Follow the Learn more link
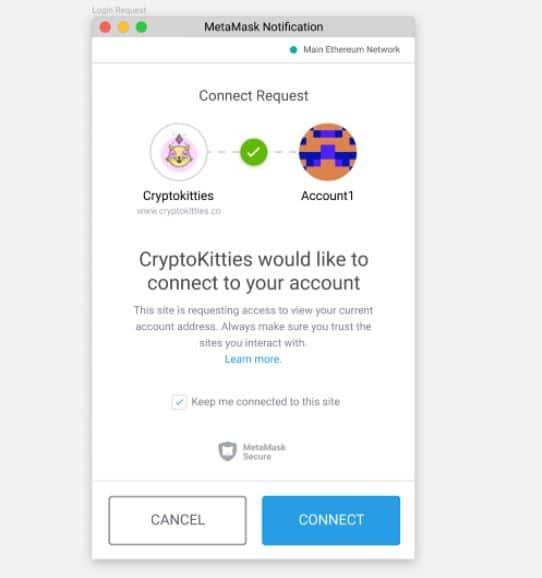The height and width of the screenshot is (578, 542). pos(253,359)
